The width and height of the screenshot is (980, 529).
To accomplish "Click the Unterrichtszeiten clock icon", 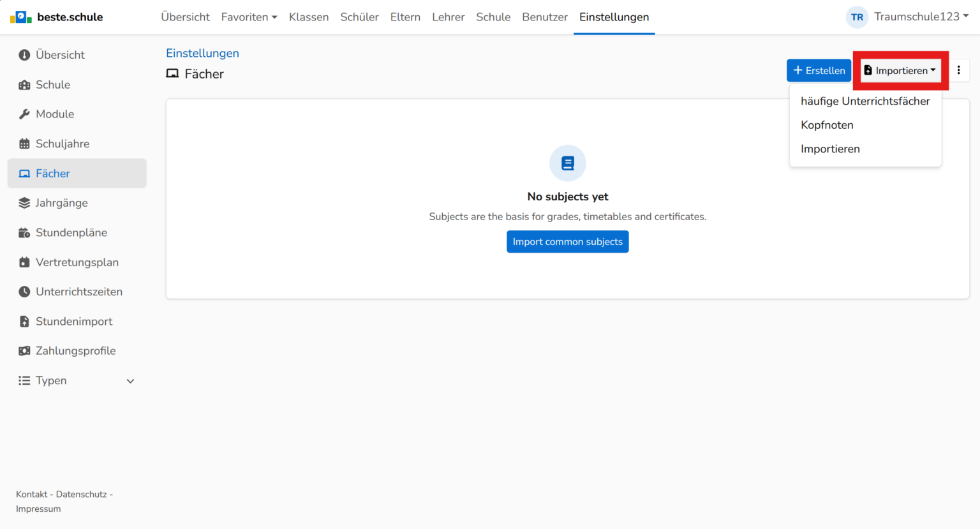I will point(24,292).
